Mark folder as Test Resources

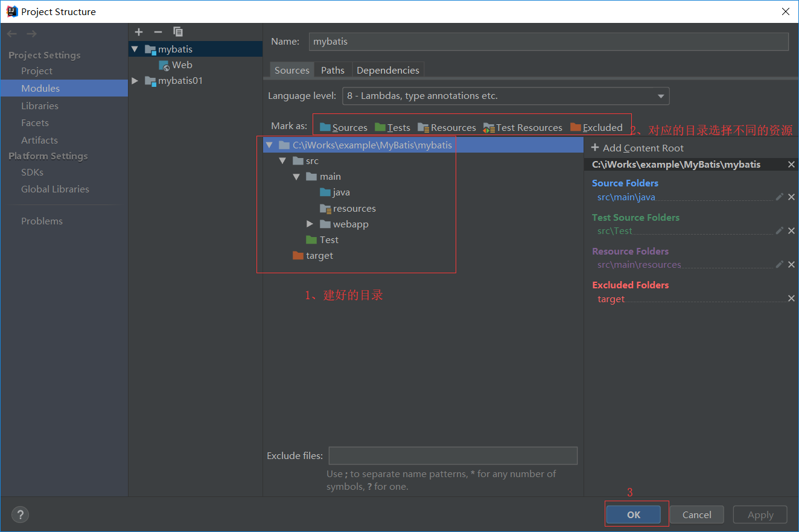click(523, 127)
